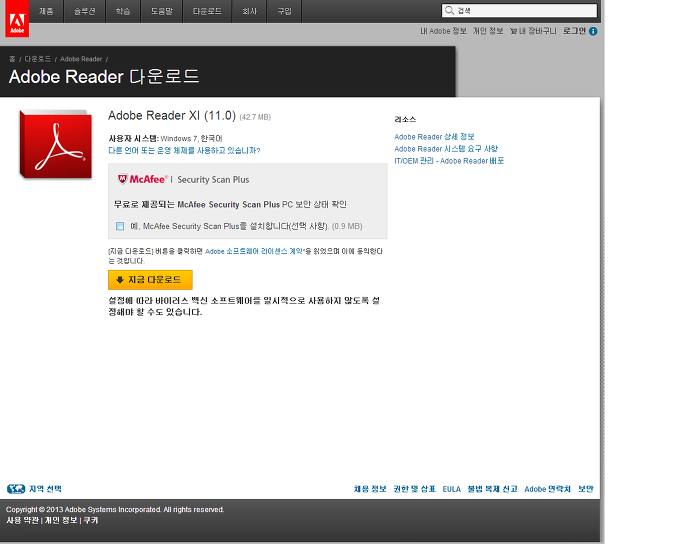Click the Copyright 2013 Adobe Systems text
The image size is (693, 544).
coord(115,510)
